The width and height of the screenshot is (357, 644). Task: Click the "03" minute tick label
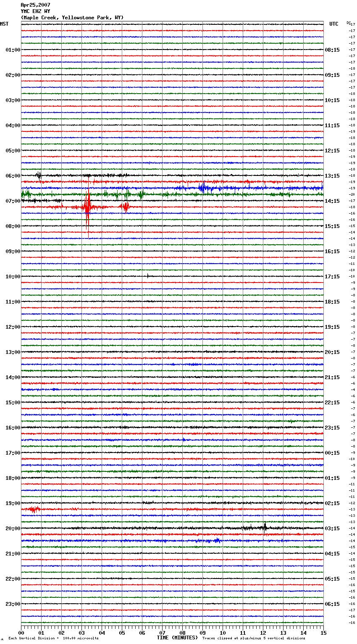pos(82,633)
